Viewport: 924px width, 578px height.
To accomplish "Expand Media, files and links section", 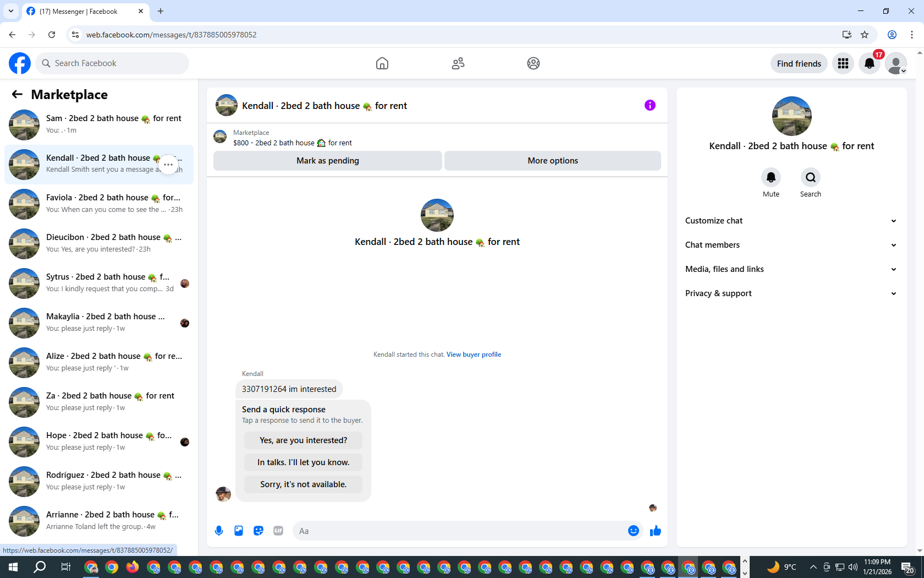I will (x=791, y=269).
